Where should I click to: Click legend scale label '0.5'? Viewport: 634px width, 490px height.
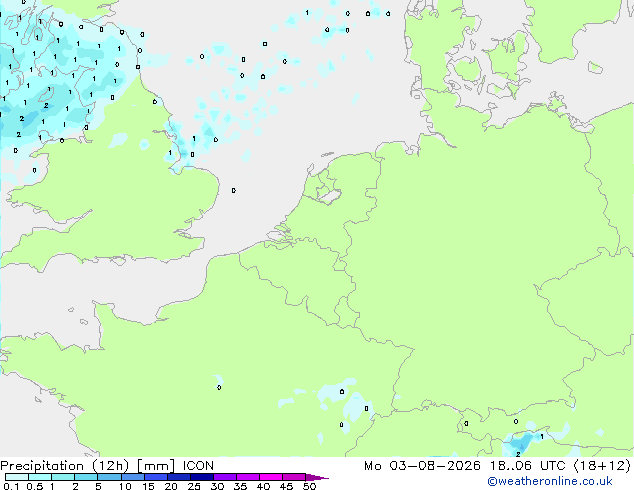pyautogui.click(x=35, y=486)
